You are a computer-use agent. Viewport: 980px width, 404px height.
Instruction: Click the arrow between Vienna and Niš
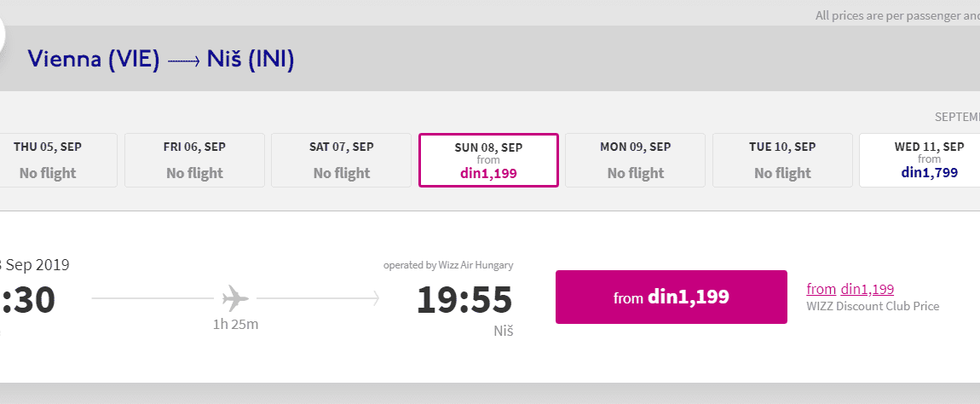pos(184,60)
